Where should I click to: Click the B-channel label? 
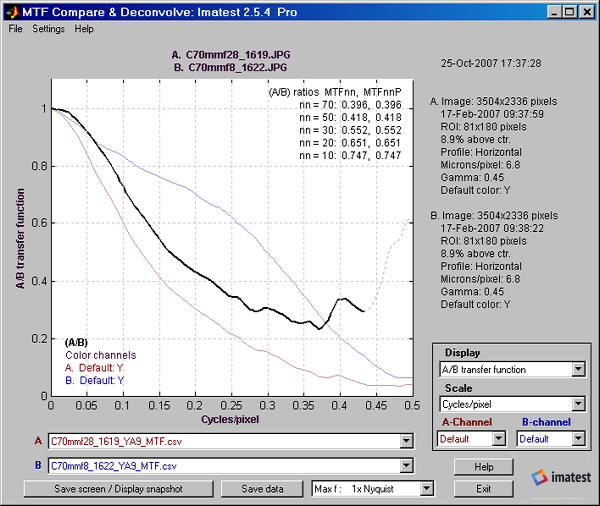point(546,422)
